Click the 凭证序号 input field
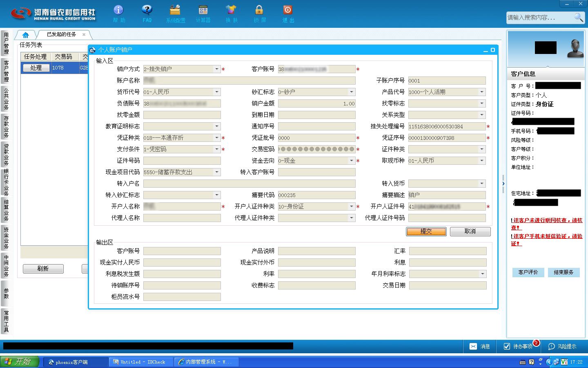This screenshot has height=368, width=588. tap(447, 138)
